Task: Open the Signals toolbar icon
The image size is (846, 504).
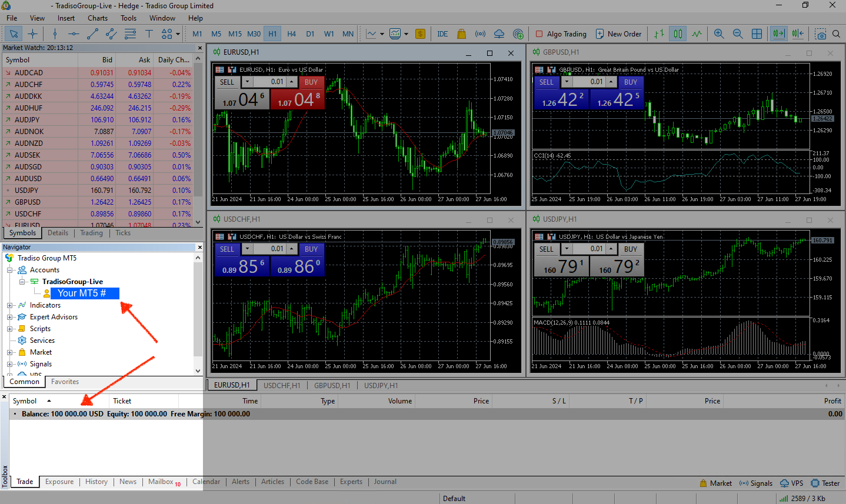Action: pyautogui.click(x=480, y=34)
